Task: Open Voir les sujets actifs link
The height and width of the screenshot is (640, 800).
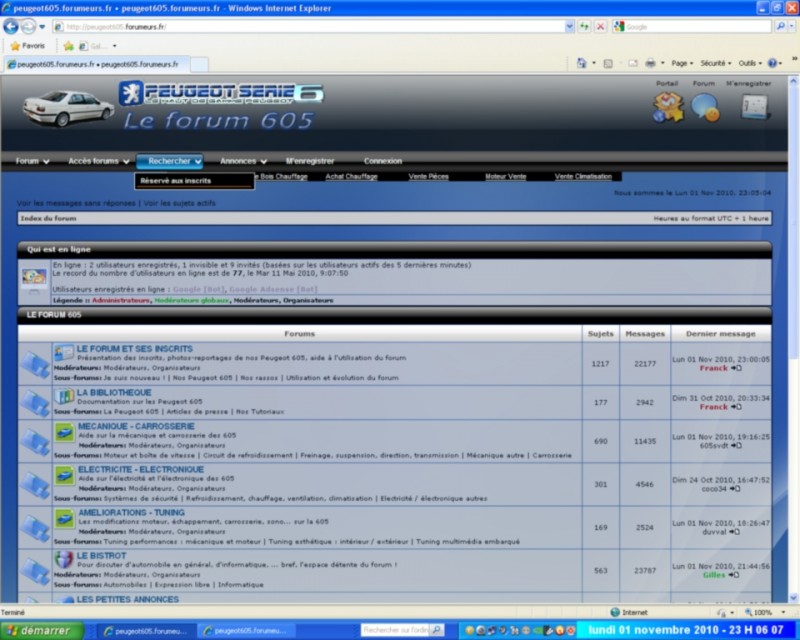Action: [x=180, y=203]
